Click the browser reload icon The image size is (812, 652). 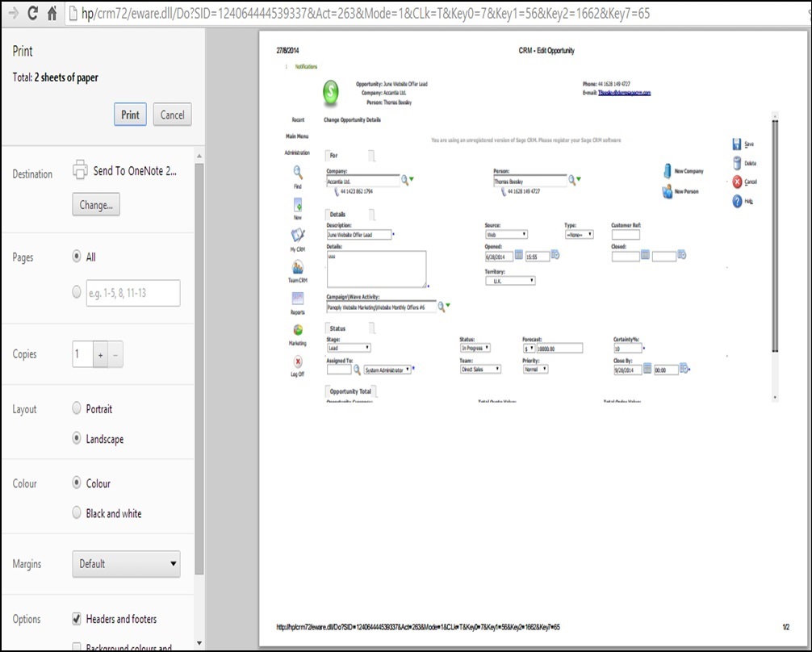[x=33, y=13]
